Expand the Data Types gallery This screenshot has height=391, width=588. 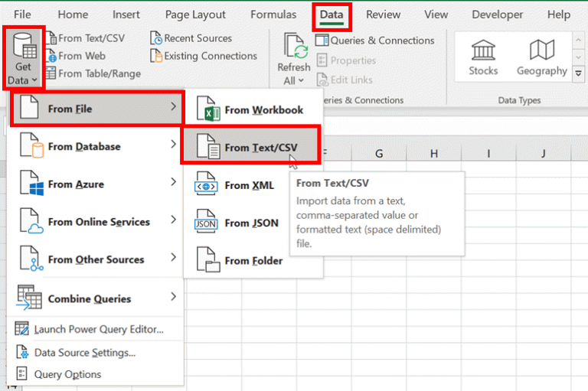coord(579,73)
